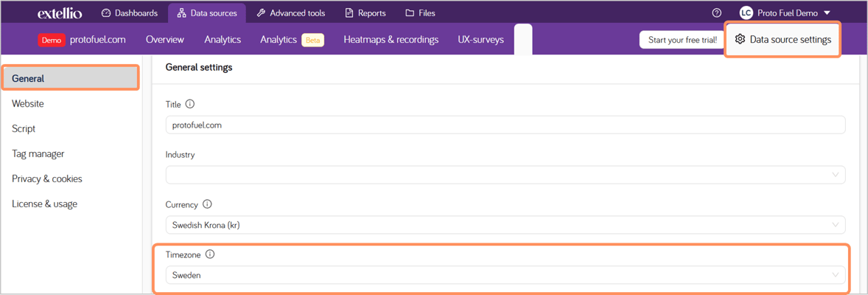Go to the UX-surveys tab
Image resolution: width=868 pixels, height=295 pixels.
480,40
